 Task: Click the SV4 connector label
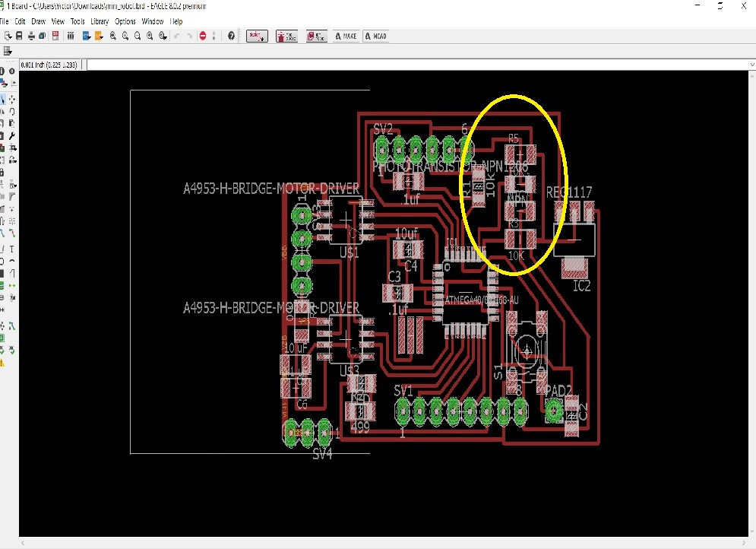pos(323,454)
